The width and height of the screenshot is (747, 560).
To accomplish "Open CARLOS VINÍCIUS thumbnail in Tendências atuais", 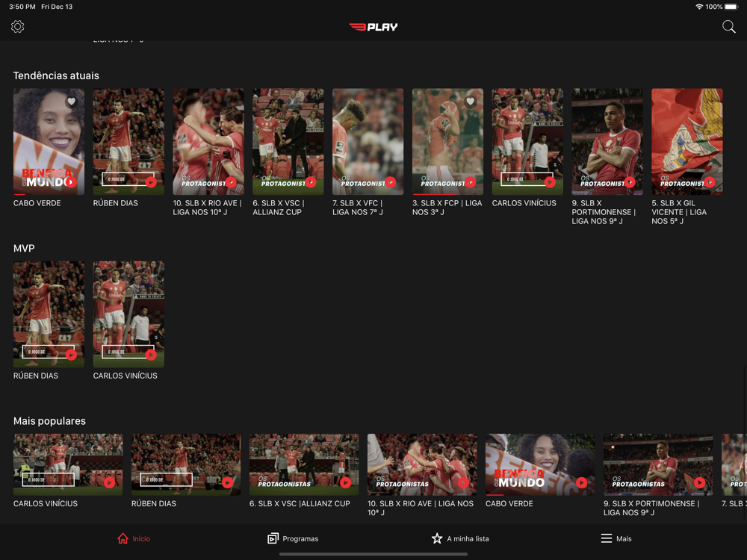I will click(x=527, y=141).
